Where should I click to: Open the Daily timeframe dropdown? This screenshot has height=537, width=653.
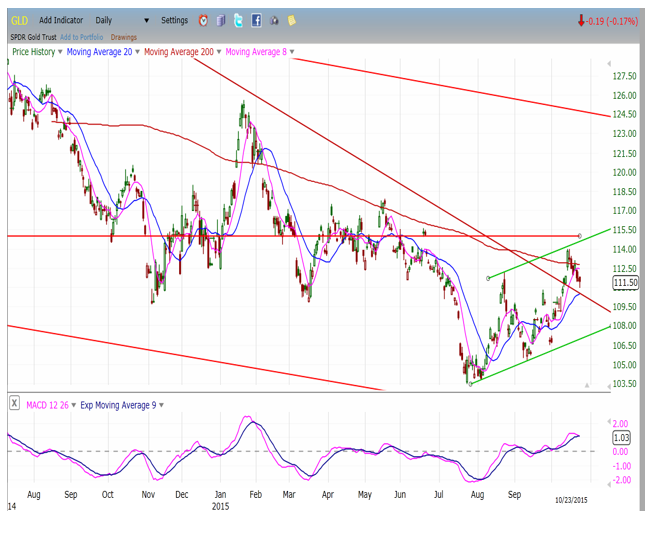point(122,20)
